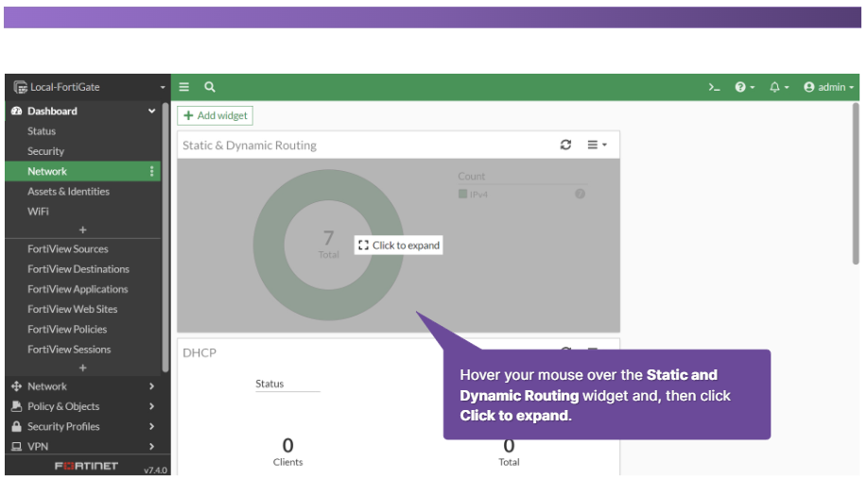Image resolution: width=868 pixels, height=496 pixels.
Task: Click the Fortinet logo
Action: pyautogui.click(x=86, y=466)
